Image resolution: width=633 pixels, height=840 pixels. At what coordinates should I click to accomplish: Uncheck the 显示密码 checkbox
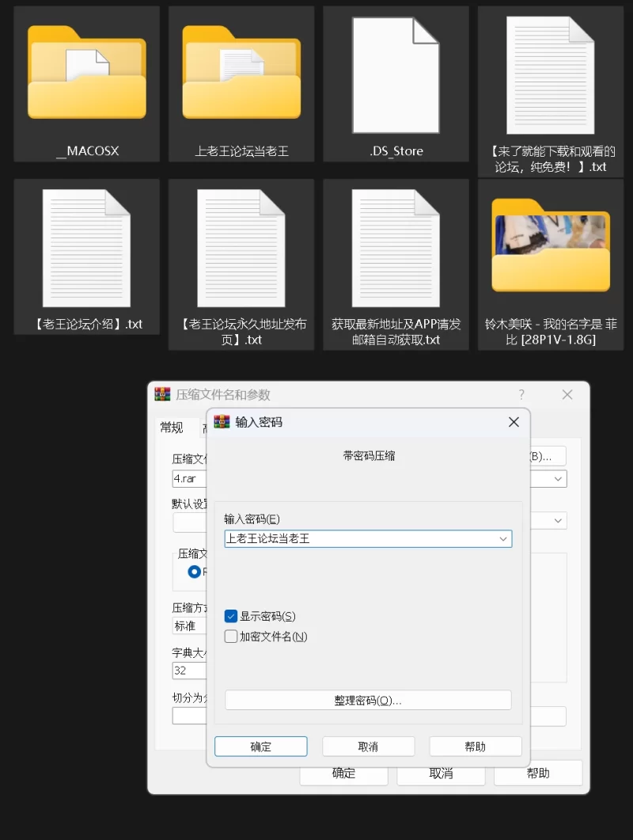[231, 616]
